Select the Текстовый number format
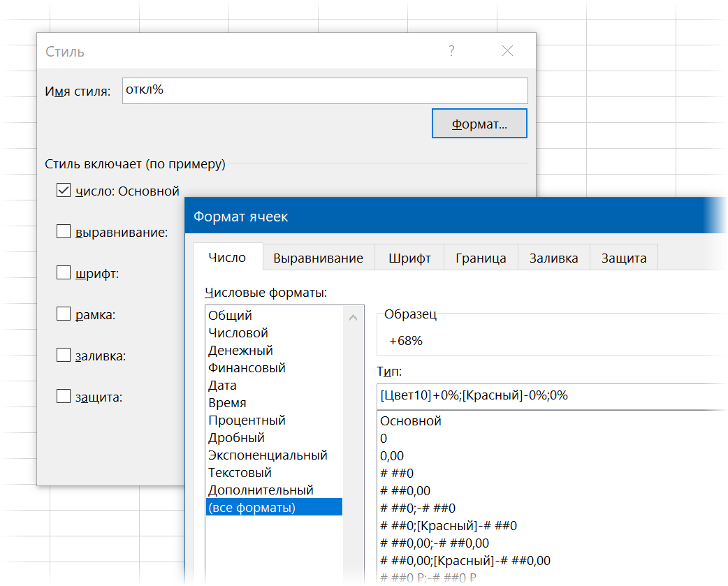 [274, 473]
